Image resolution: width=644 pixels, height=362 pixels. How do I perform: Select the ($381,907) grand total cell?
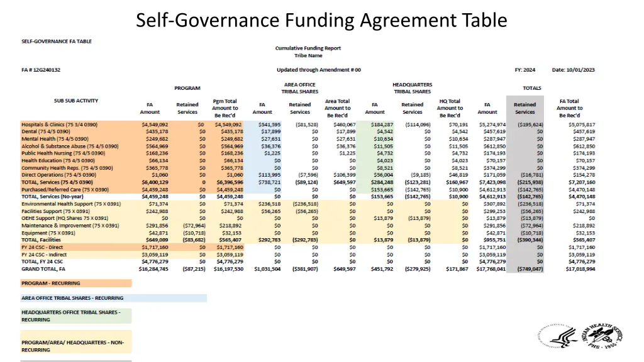click(x=305, y=269)
